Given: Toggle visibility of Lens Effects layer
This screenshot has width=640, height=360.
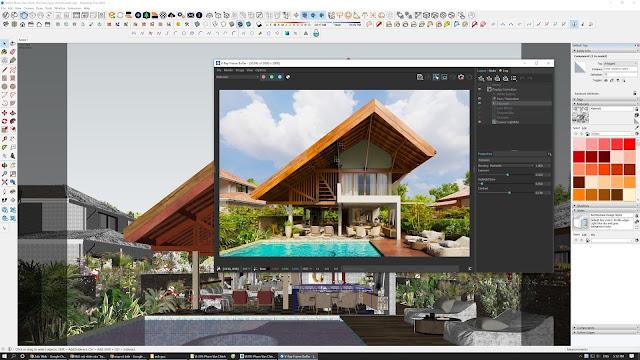Looking at the screenshot, I should point(480,108).
